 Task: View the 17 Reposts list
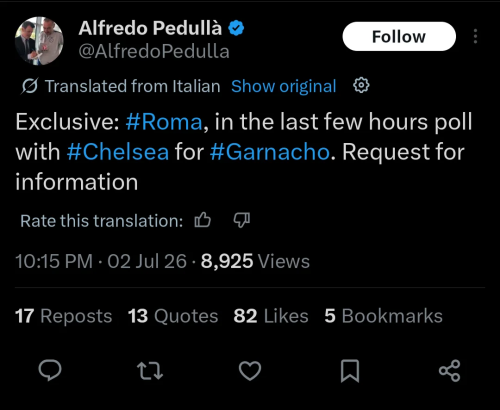click(64, 316)
